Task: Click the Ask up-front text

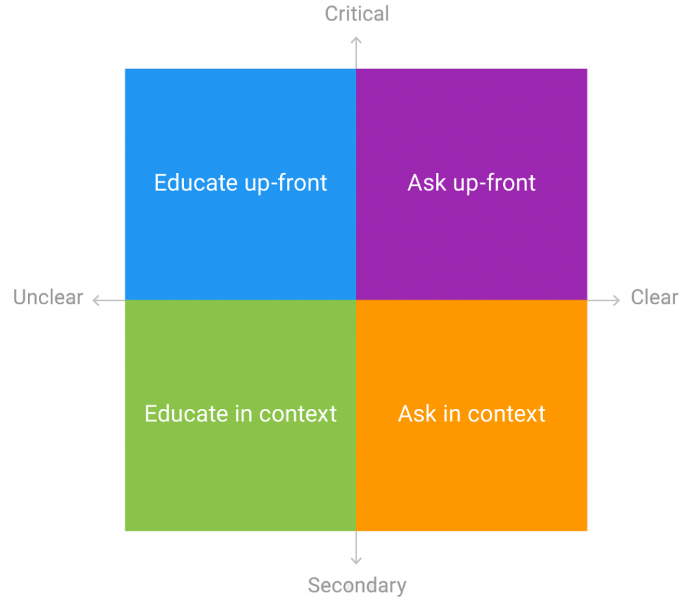Action: click(x=472, y=183)
